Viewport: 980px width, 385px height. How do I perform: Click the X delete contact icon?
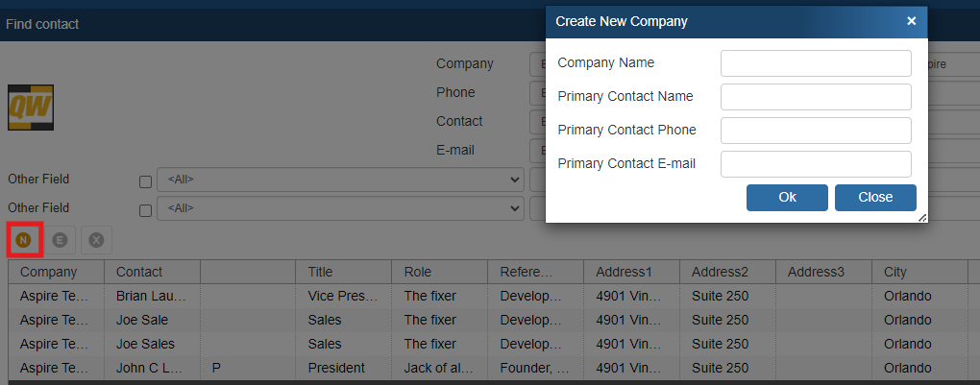click(x=96, y=239)
